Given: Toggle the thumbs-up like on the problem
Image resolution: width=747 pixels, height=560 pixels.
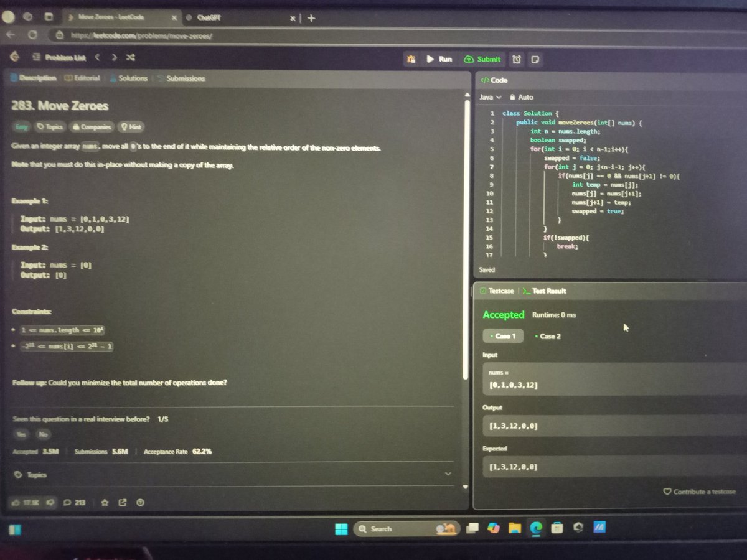Looking at the screenshot, I should click(17, 503).
